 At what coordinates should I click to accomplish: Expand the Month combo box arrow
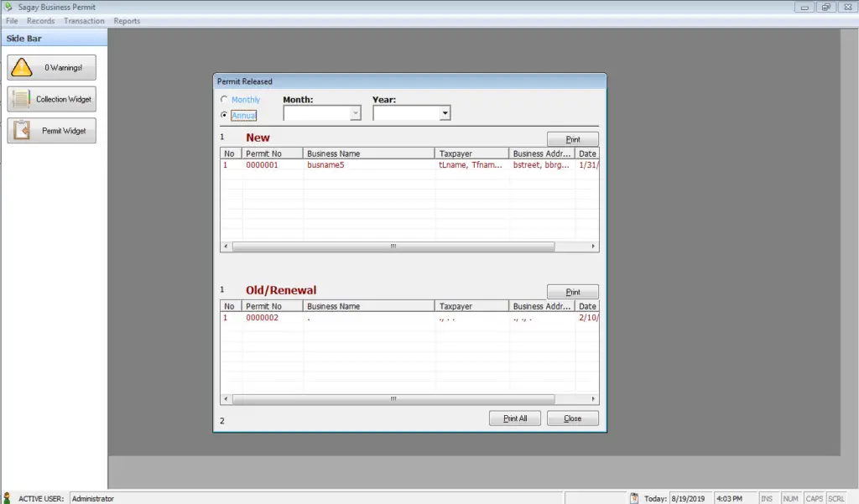pos(354,112)
